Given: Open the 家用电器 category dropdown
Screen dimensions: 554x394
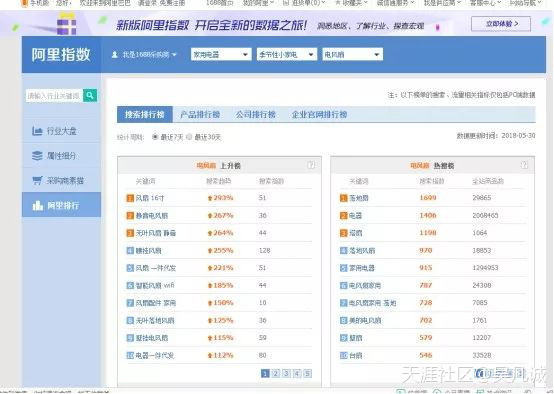Looking at the screenshot, I should (221, 54).
